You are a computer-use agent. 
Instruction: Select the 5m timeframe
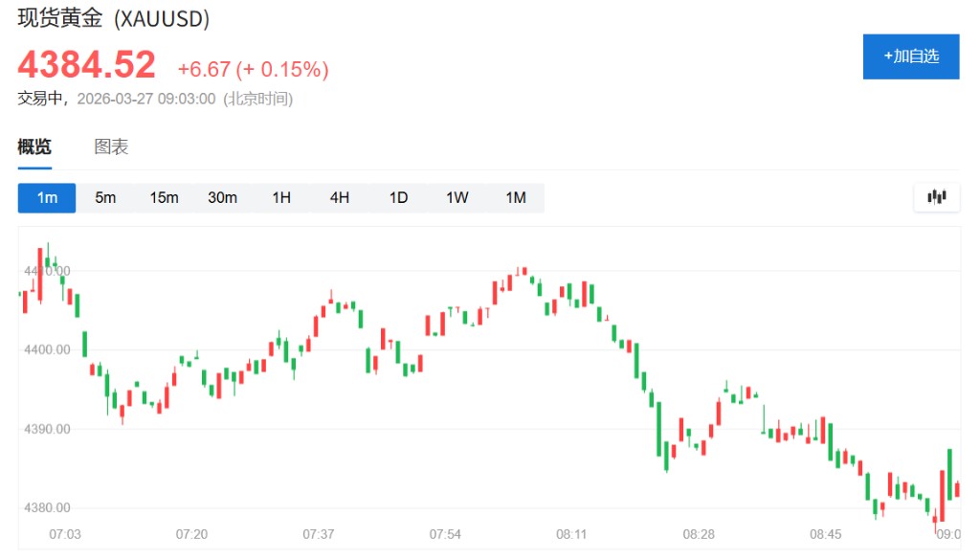point(105,198)
